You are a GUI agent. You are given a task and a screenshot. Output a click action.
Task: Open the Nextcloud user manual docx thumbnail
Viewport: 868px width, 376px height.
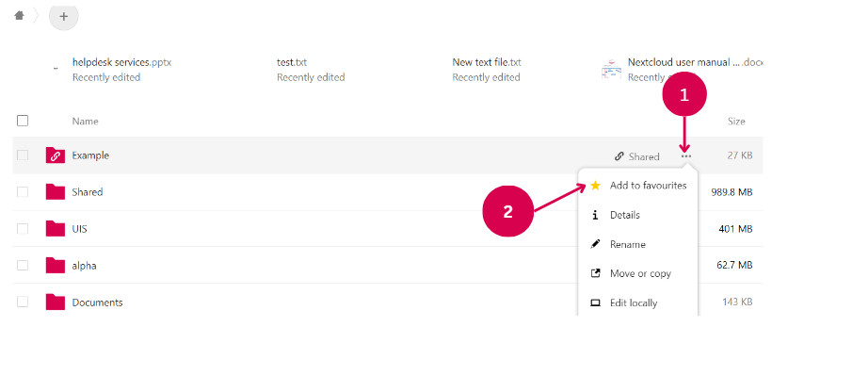tap(611, 69)
